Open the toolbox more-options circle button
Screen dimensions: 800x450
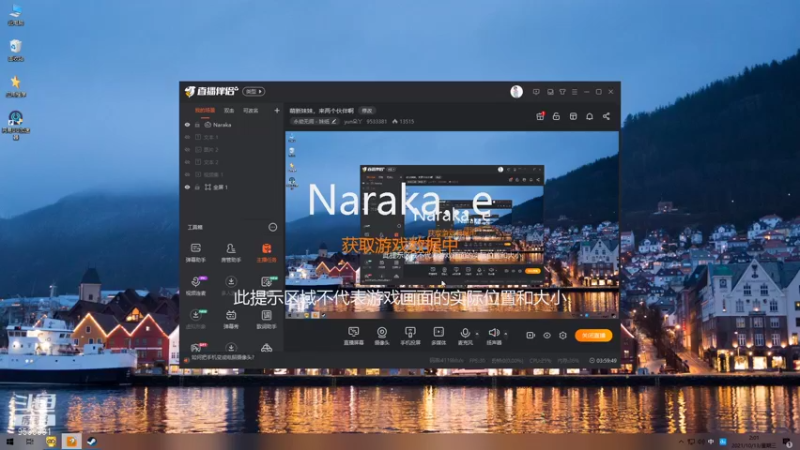tap(273, 227)
